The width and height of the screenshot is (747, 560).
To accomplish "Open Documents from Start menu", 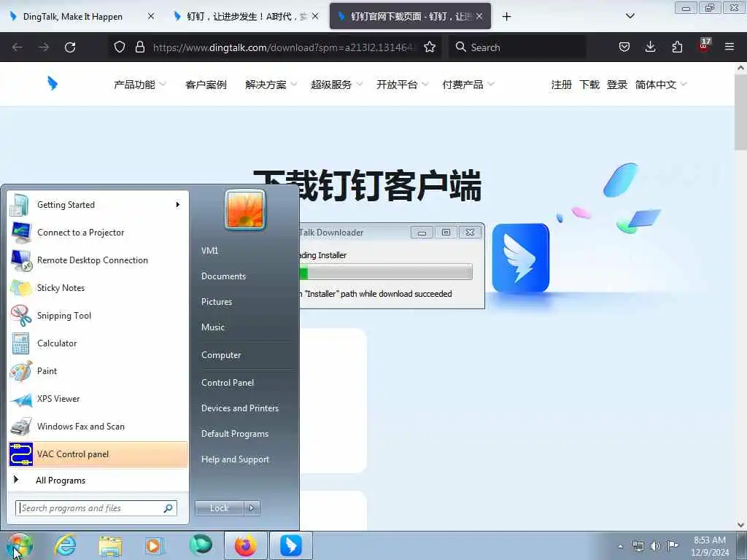I will tap(223, 276).
